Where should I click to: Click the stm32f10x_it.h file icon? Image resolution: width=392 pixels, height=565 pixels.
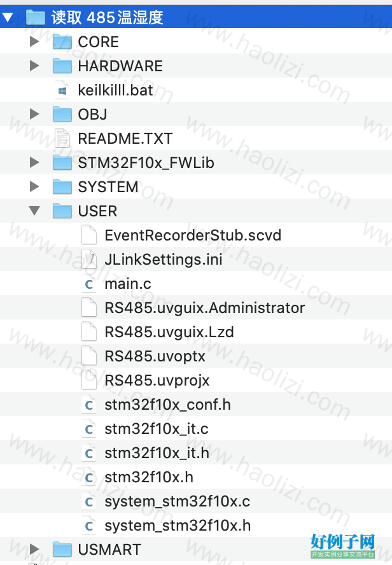click(x=88, y=453)
